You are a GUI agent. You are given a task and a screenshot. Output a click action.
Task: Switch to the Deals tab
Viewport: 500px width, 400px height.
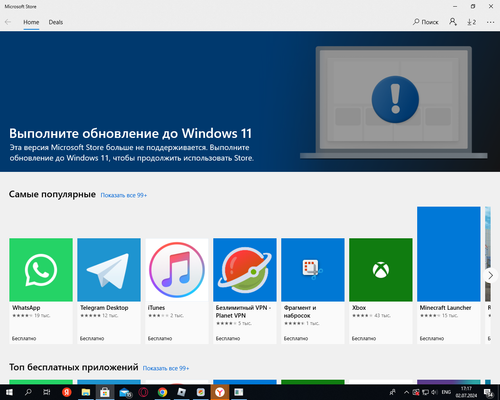[56, 22]
